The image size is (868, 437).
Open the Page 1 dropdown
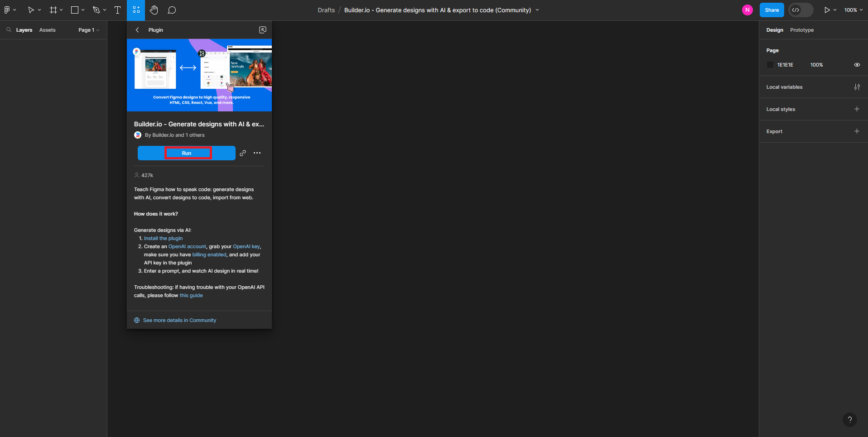pos(89,30)
